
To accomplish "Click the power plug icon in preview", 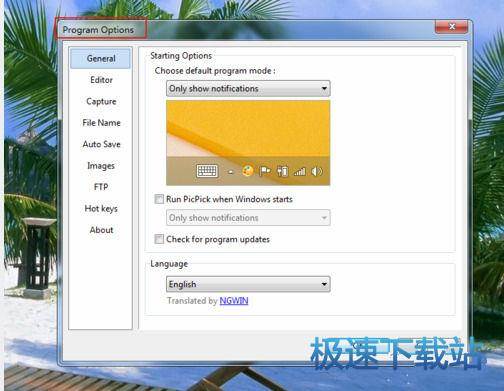I will [x=282, y=171].
